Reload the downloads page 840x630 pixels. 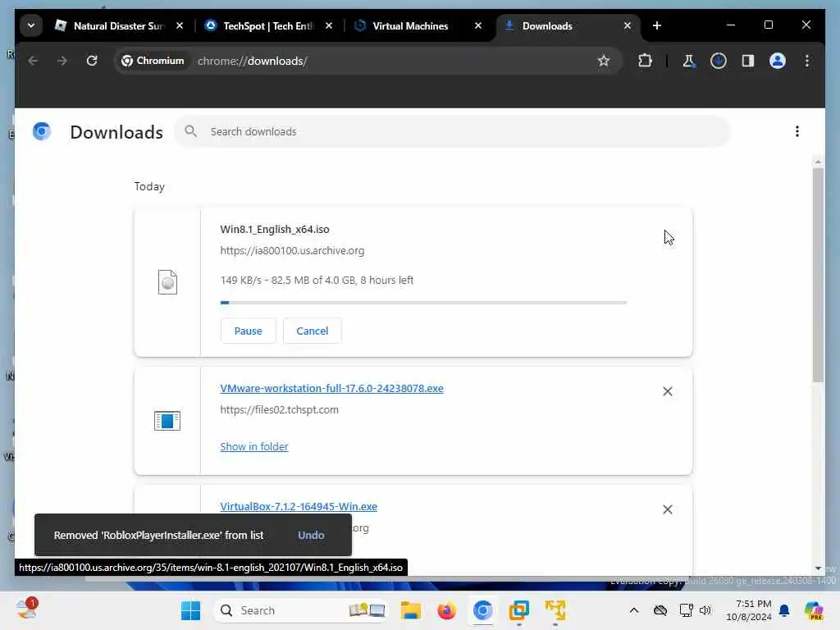pyautogui.click(x=92, y=61)
